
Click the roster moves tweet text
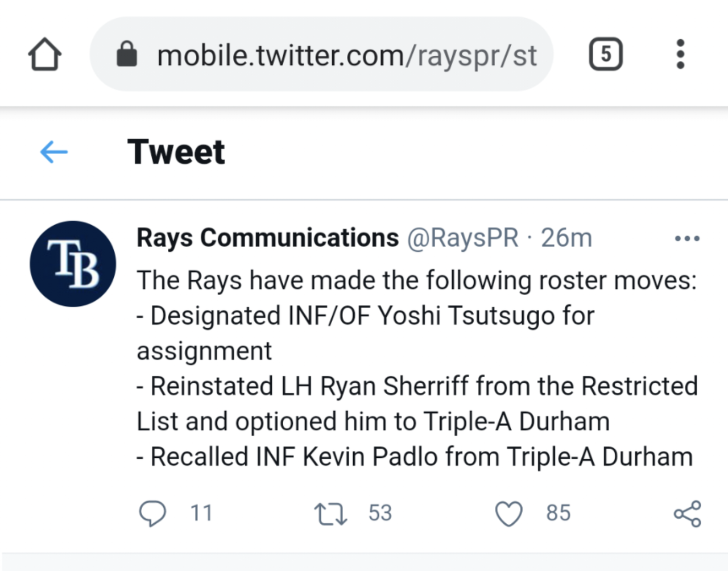click(x=416, y=369)
